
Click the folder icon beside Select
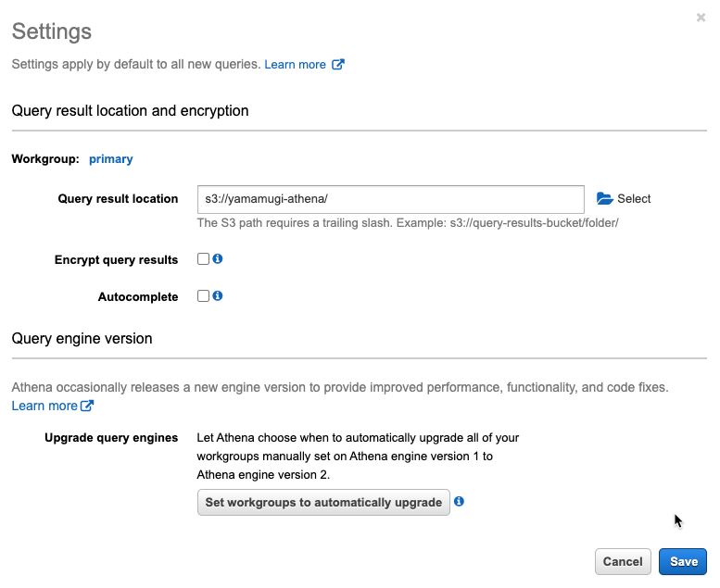tap(605, 199)
